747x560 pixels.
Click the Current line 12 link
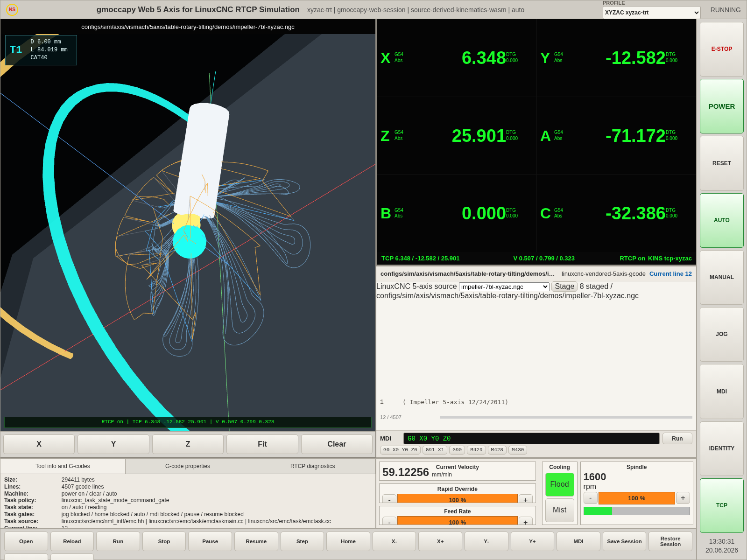670,274
